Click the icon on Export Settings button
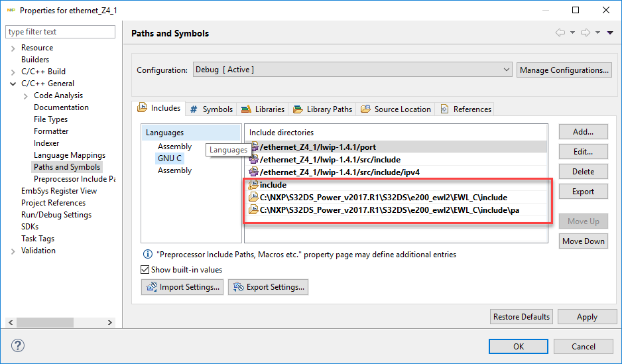 237,287
